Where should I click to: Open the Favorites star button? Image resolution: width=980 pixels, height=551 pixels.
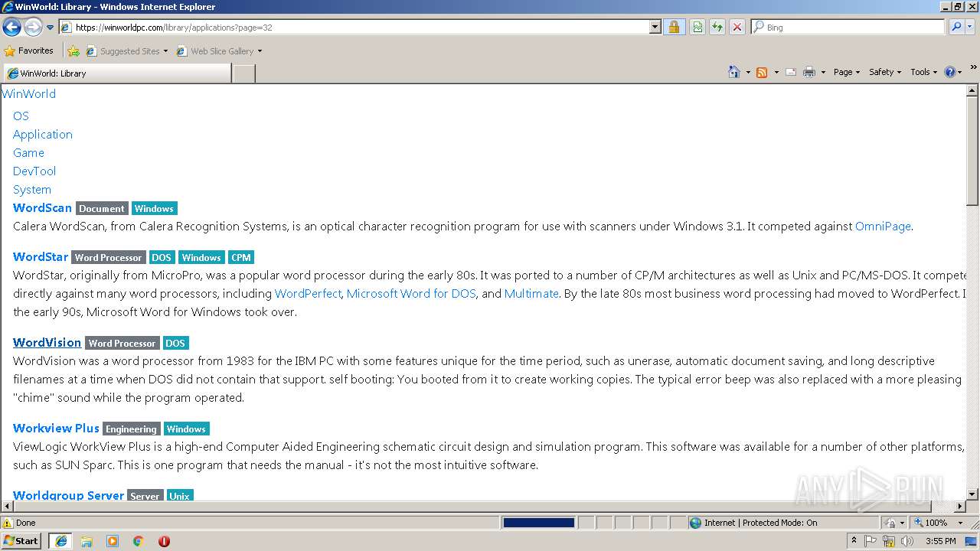(x=29, y=51)
